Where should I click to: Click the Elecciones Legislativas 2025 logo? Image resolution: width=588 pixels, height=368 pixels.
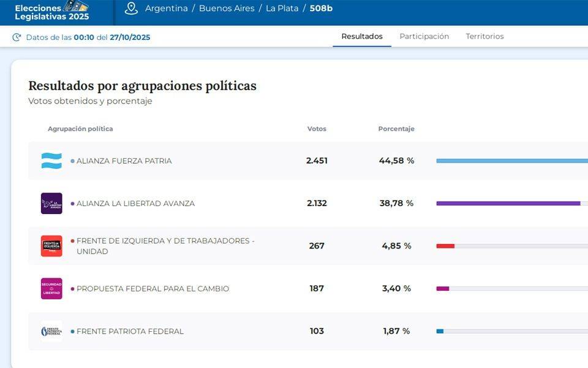click(x=51, y=11)
